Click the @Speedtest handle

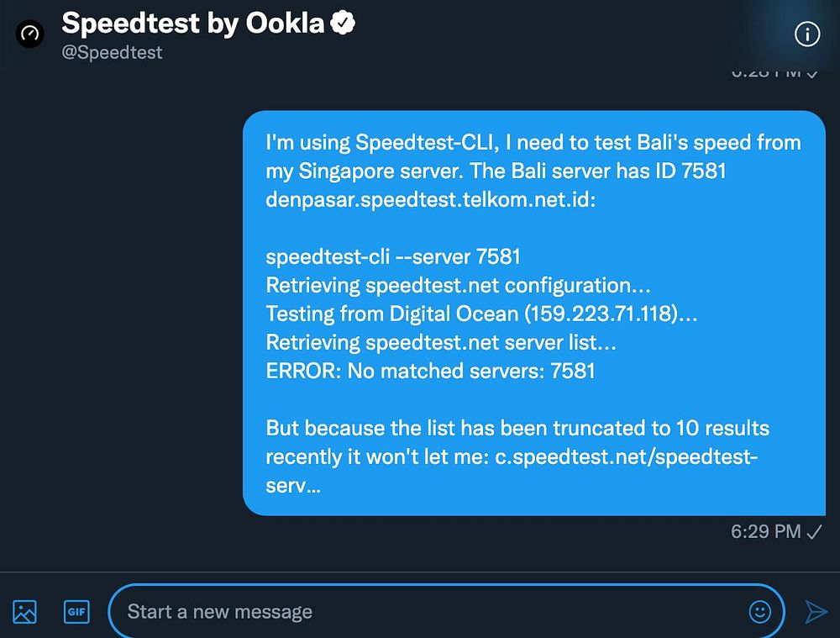[x=112, y=52]
